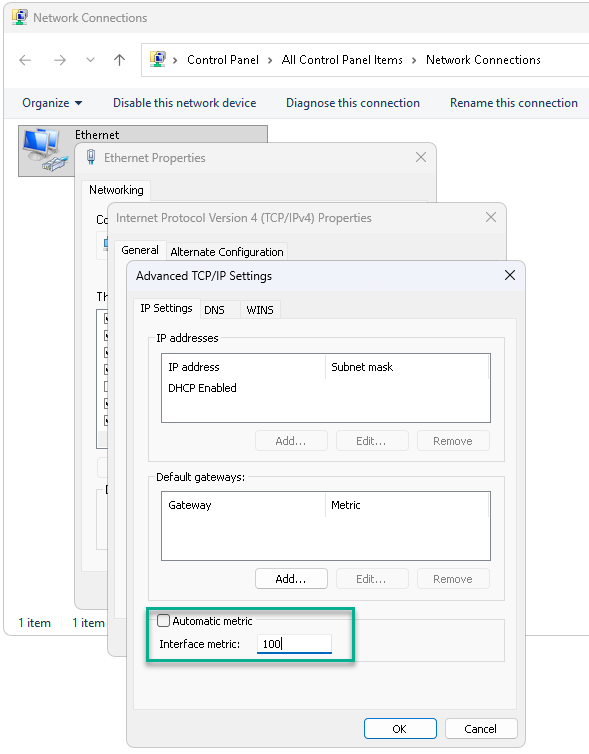Viewport: 589px width, 754px height.
Task: Switch to the DNS tab
Action: [214, 310]
